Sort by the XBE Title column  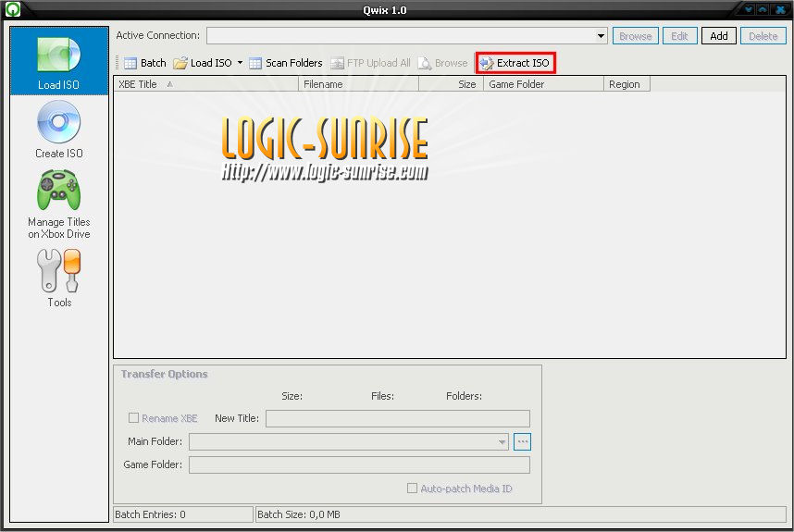[206, 84]
